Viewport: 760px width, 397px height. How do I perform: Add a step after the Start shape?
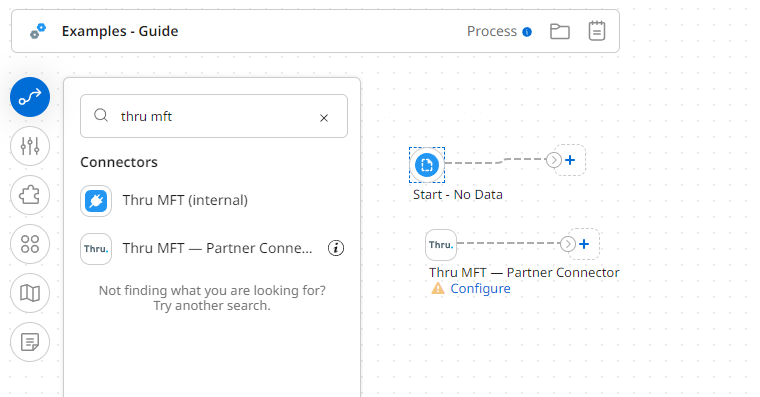(x=570, y=160)
